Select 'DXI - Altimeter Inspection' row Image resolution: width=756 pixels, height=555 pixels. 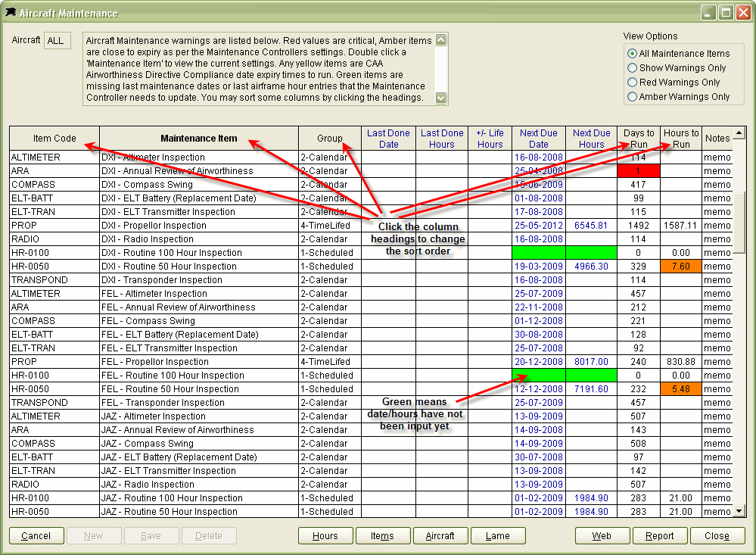click(x=198, y=157)
